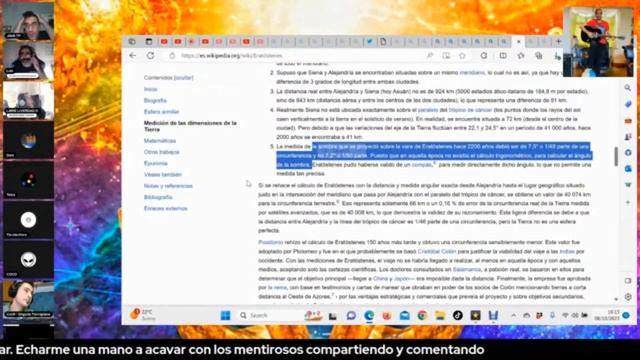The height and width of the screenshot is (360, 640).
Task: Open the weather widget on taskbar
Action: (143, 315)
